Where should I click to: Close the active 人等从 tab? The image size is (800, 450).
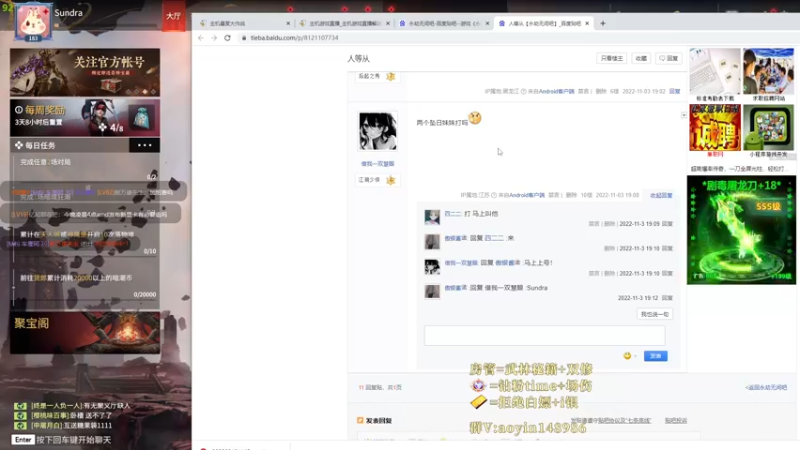pos(587,23)
